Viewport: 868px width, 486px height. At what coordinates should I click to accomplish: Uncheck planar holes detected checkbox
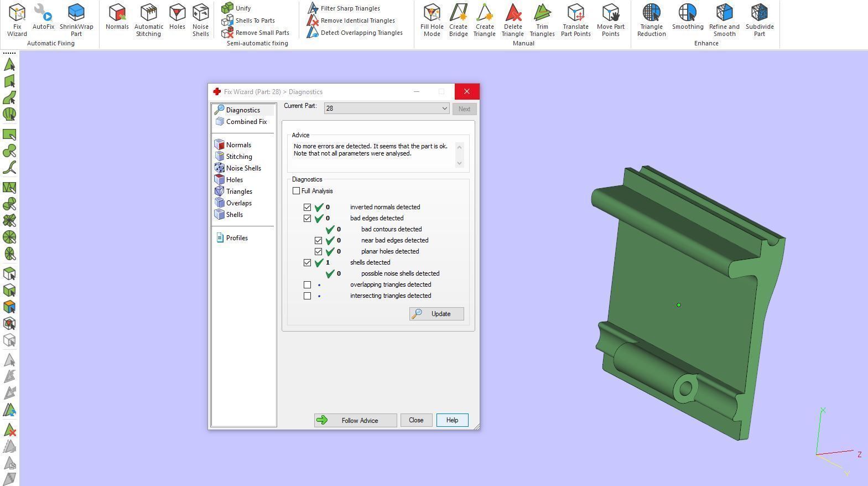point(319,251)
